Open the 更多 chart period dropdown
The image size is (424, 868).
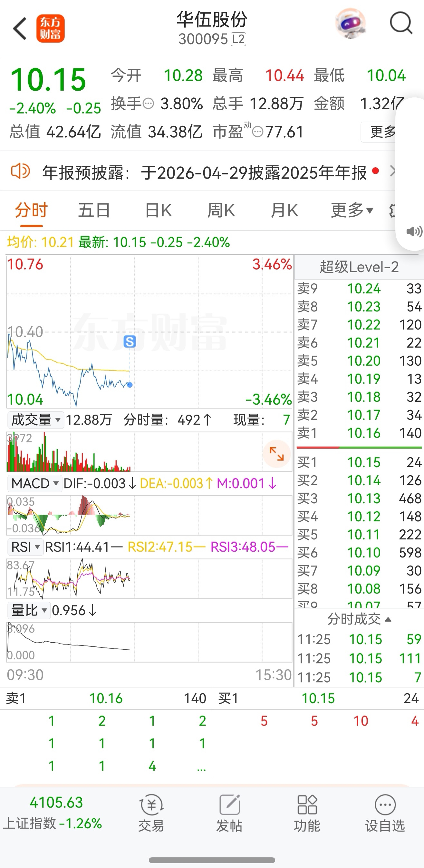pyautogui.click(x=352, y=211)
